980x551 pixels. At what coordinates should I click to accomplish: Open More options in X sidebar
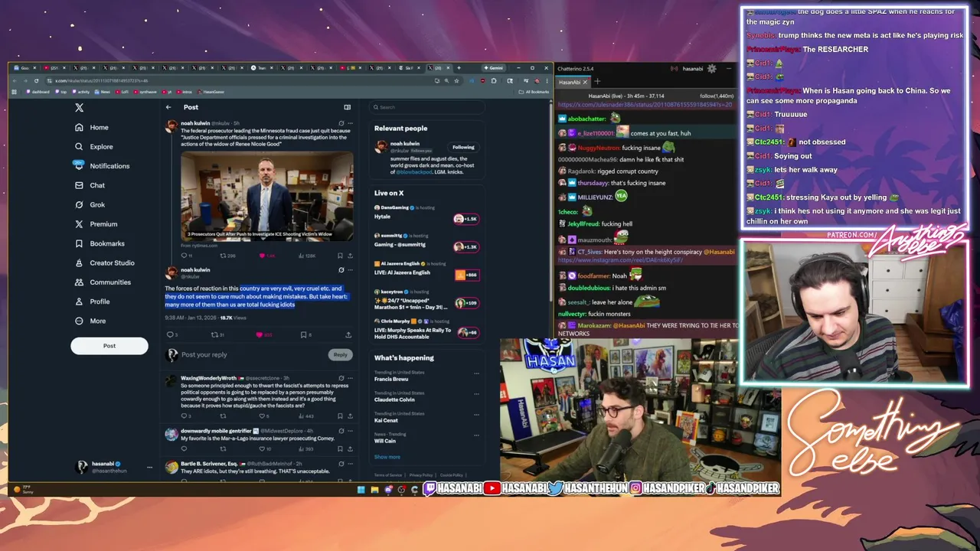90,321
